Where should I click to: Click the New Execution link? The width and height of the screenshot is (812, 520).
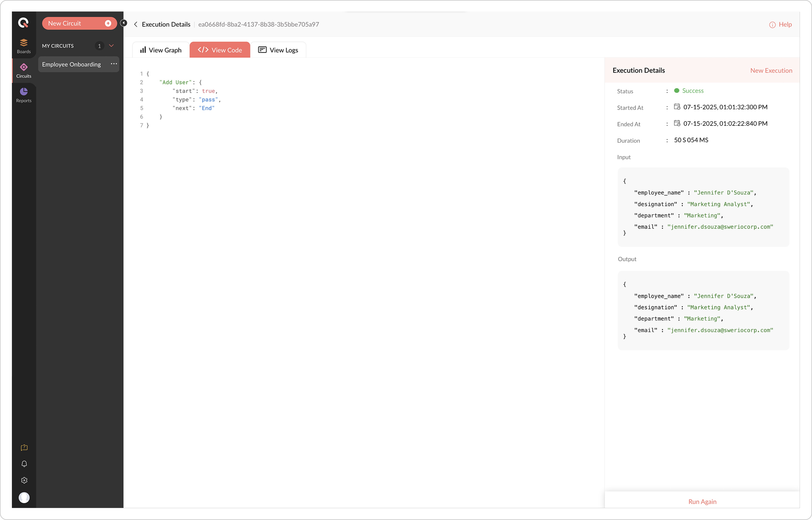(x=771, y=70)
